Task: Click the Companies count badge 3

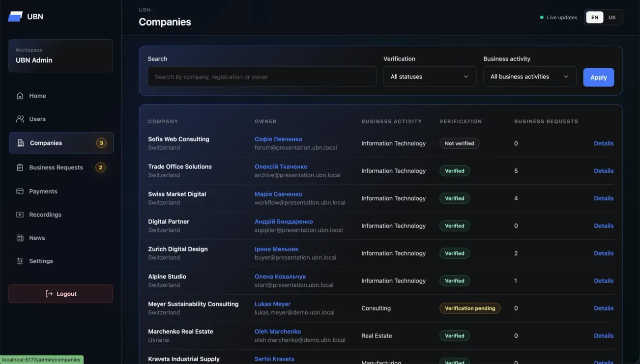Action: tap(101, 143)
